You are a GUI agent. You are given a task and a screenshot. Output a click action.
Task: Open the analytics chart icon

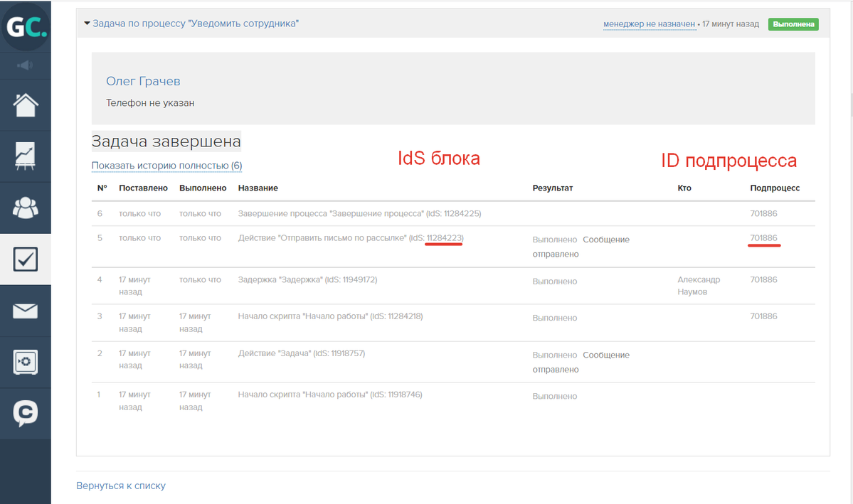(26, 156)
